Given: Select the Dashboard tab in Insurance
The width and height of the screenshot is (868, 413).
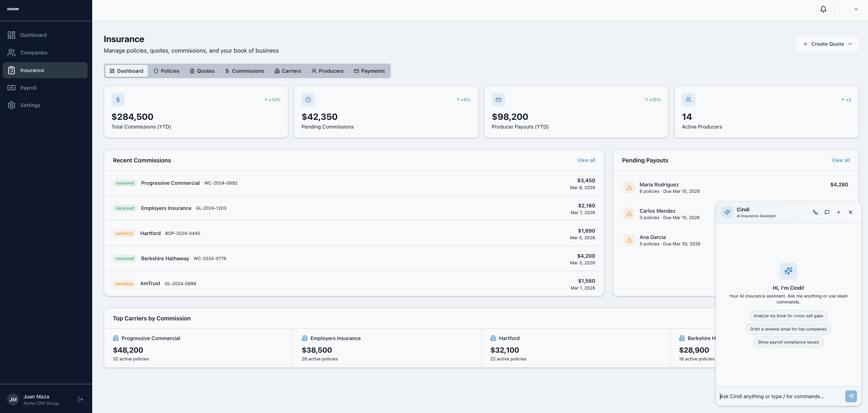Looking at the screenshot, I should tap(126, 71).
